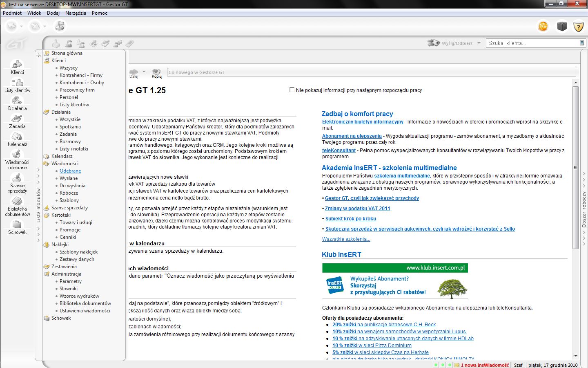Click the scrollbar up arrow
The width and height of the screenshot is (588, 368).
coord(576,83)
